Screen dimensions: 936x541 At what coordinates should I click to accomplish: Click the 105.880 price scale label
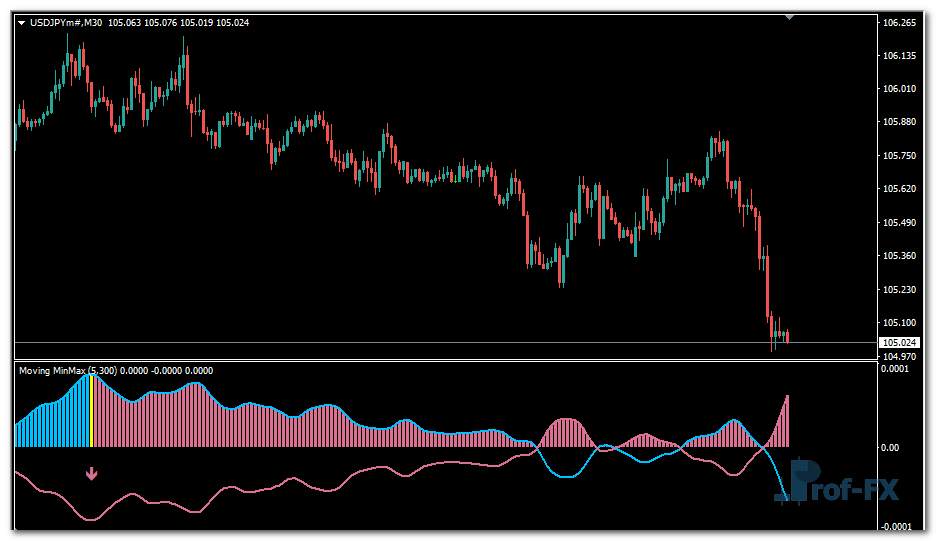[899, 122]
